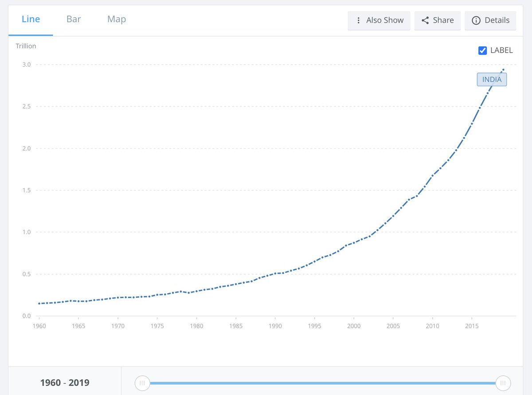532x395 pixels.
Task: Switch to the Bar chart tab
Action: pos(73,19)
